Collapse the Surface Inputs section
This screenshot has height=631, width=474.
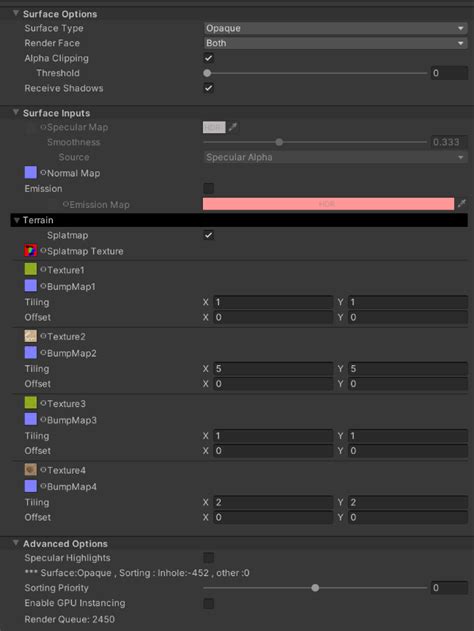pyautogui.click(x=16, y=112)
